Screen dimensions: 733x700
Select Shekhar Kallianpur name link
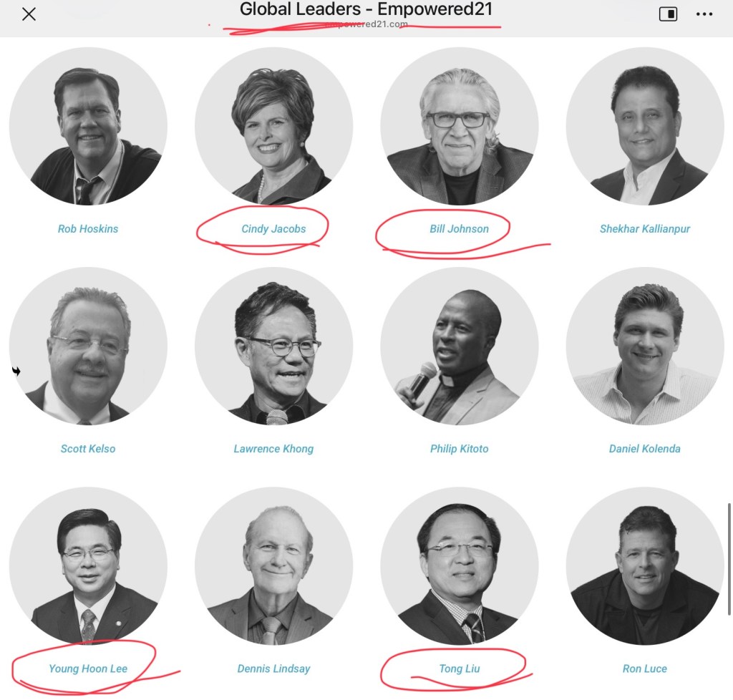coord(645,228)
